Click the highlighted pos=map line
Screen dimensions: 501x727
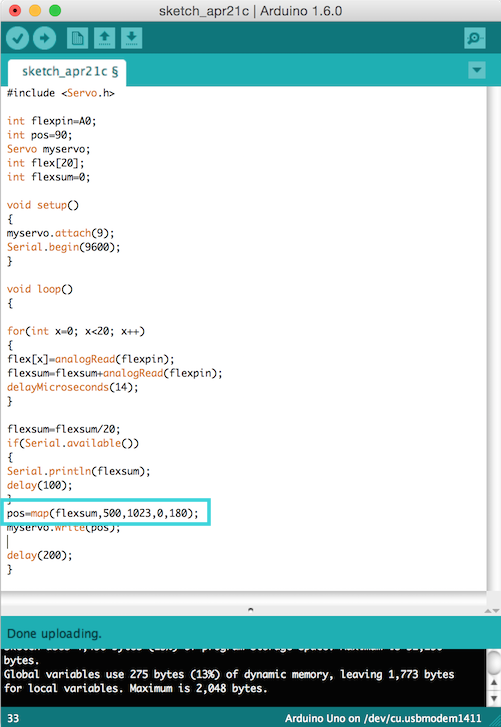pos(102,513)
